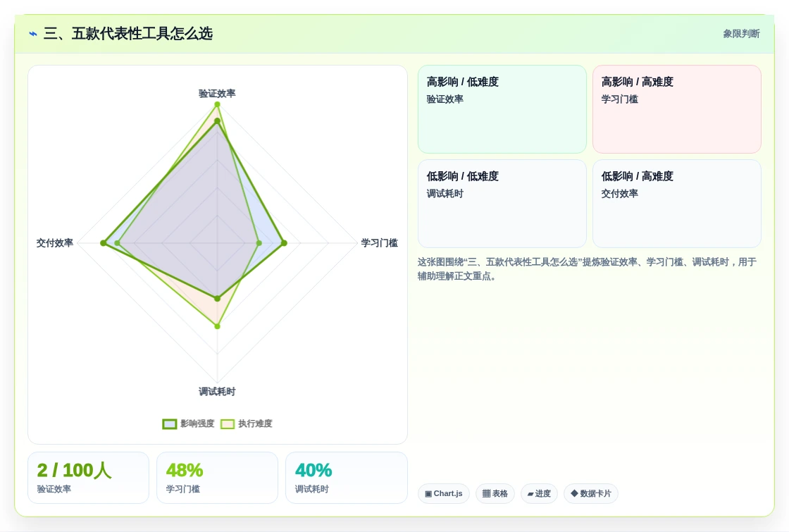Screen dimensions: 789x532
Task: Click the Chart.js tag icon
Action: click(x=428, y=494)
